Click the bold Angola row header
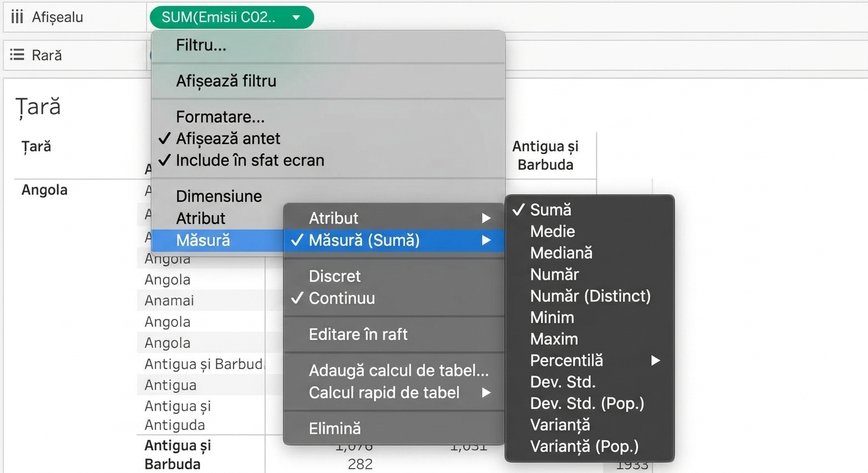Viewport: 868px width, 473px height. point(44,190)
